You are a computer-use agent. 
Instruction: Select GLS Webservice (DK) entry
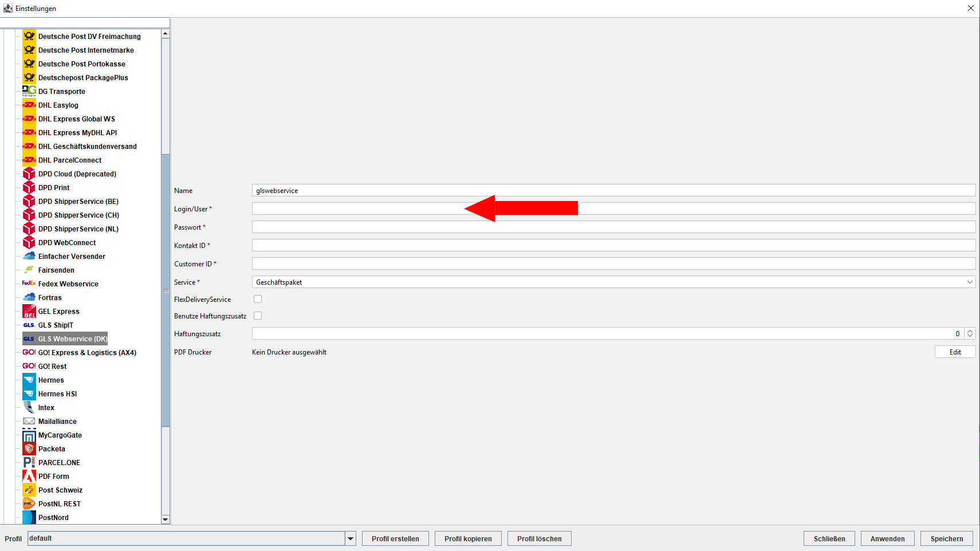(73, 339)
